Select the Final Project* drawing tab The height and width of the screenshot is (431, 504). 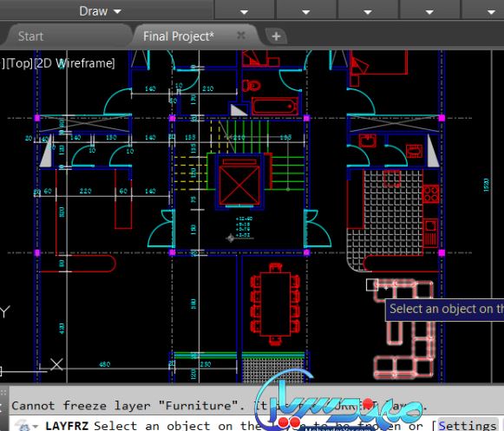179,36
